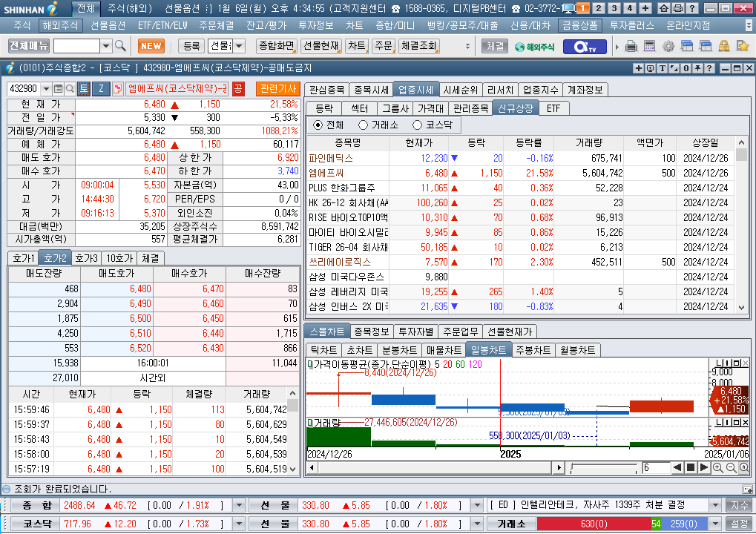Click the pink memo note icon beside Z button
Screen dimensions: 756x534
(x=117, y=89)
